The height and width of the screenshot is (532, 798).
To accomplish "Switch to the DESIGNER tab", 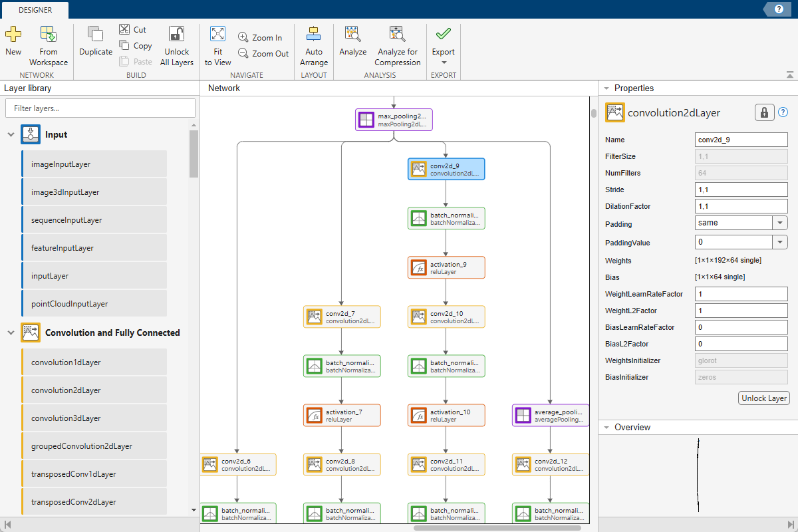I will (x=35, y=10).
